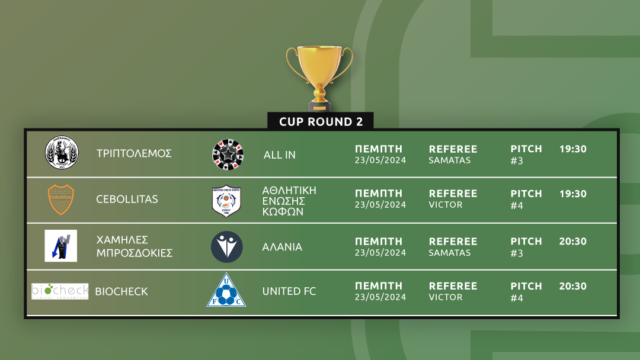Open the ΧΑΜΗΛΕΣ ΜΠΡΟΣΔΟΚΙΕΣ team logo
Image resolution: width=640 pixels, height=360 pixels.
click(x=61, y=246)
